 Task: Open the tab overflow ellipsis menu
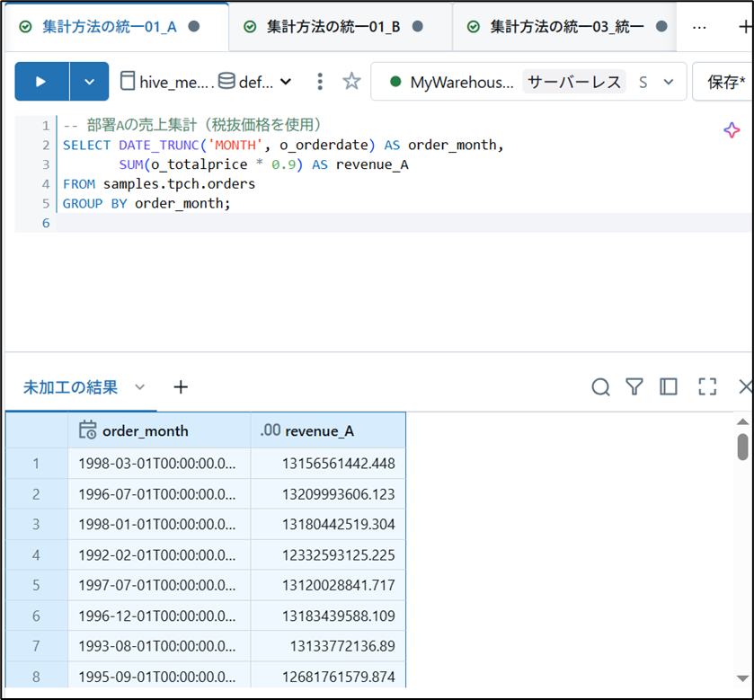699,27
